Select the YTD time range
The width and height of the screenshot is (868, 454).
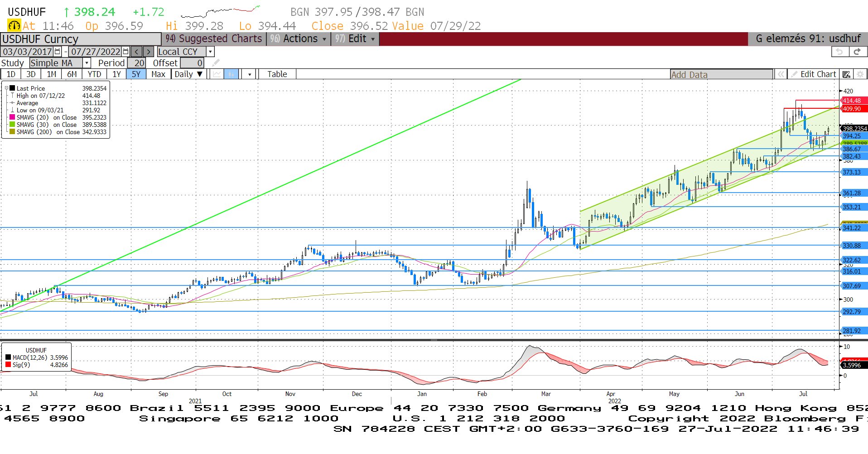[94, 74]
